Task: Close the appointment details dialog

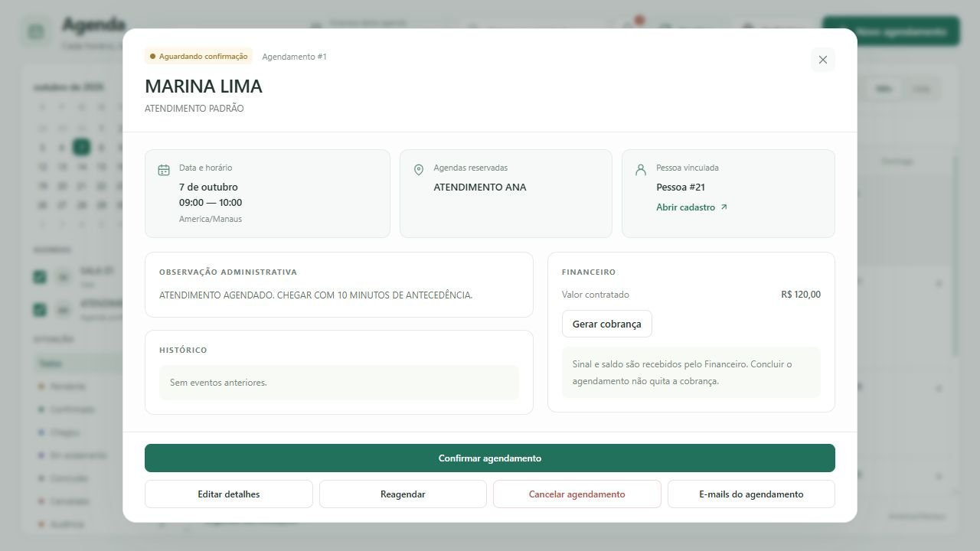Action: click(x=823, y=60)
